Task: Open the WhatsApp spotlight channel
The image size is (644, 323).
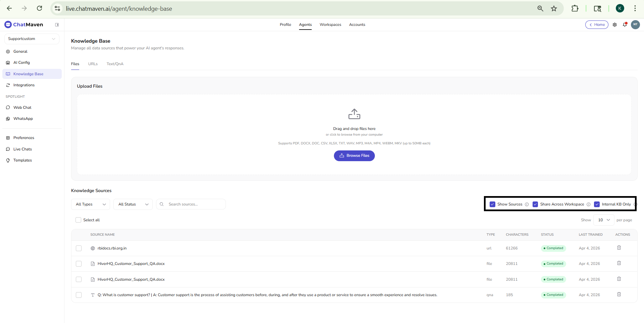Action: (23, 119)
